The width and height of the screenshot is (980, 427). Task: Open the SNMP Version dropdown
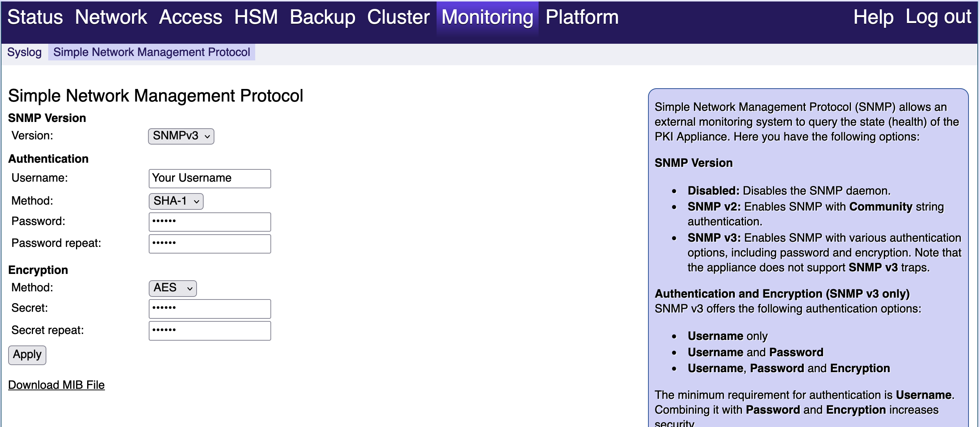181,136
